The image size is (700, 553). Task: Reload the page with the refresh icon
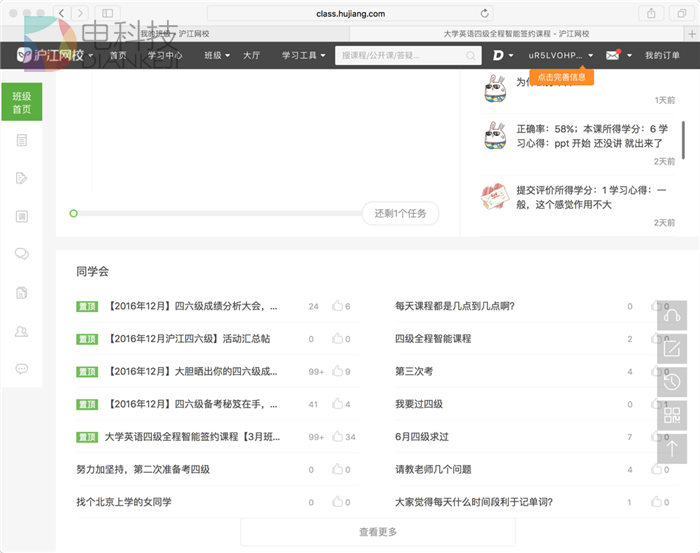[484, 13]
